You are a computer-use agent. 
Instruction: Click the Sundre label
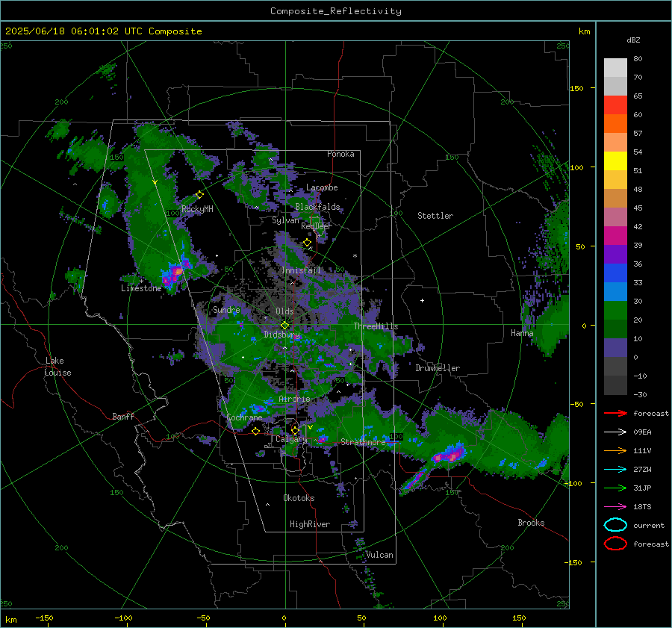pos(226,309)
